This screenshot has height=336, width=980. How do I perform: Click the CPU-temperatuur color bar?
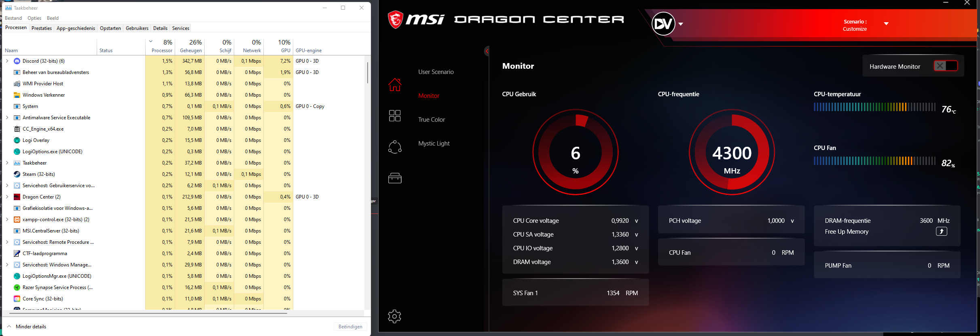point(874,107)
